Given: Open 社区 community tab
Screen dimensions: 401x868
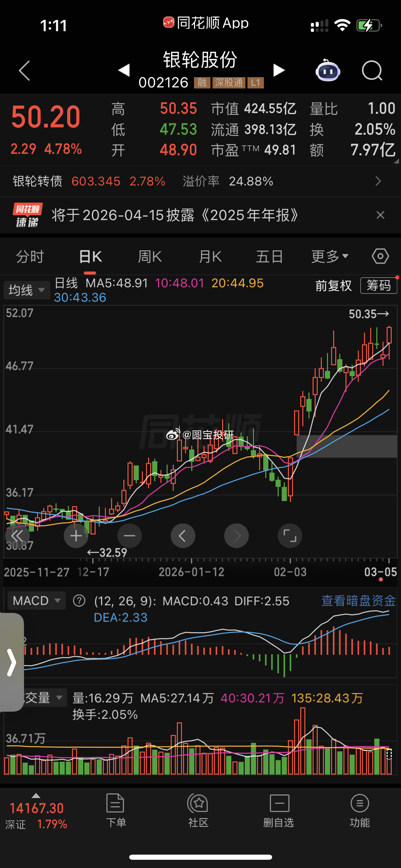Looking at the screenshot, I should 198,811.
